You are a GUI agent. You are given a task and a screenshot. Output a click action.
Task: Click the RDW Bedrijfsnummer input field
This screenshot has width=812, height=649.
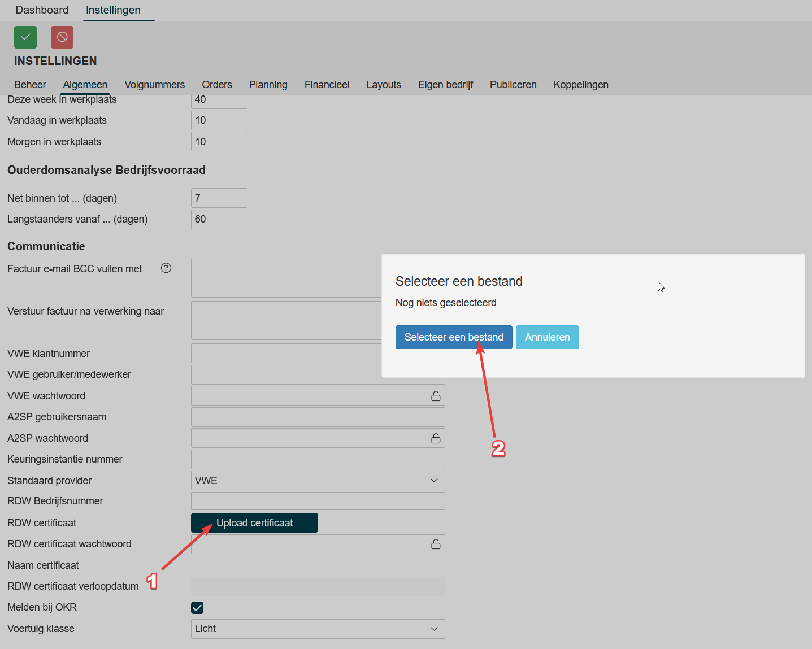[x=318, y=501]
